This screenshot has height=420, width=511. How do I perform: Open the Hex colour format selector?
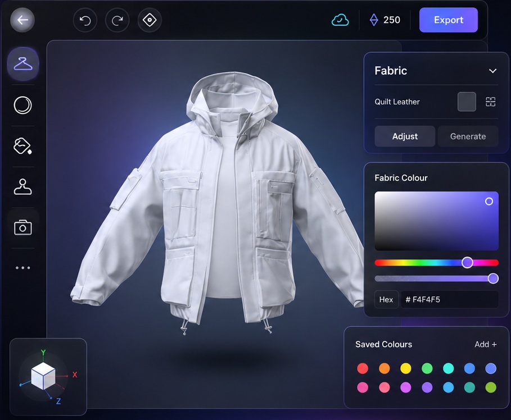click(x=386, y=299)
